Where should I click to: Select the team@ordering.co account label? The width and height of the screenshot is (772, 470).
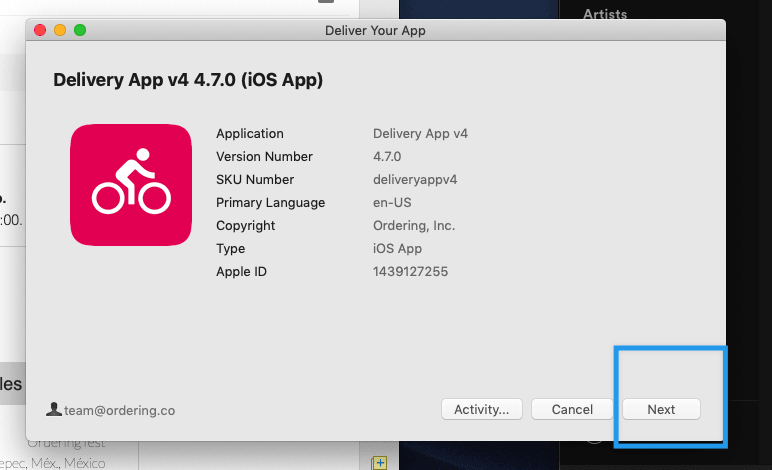(x=120, y=410)
